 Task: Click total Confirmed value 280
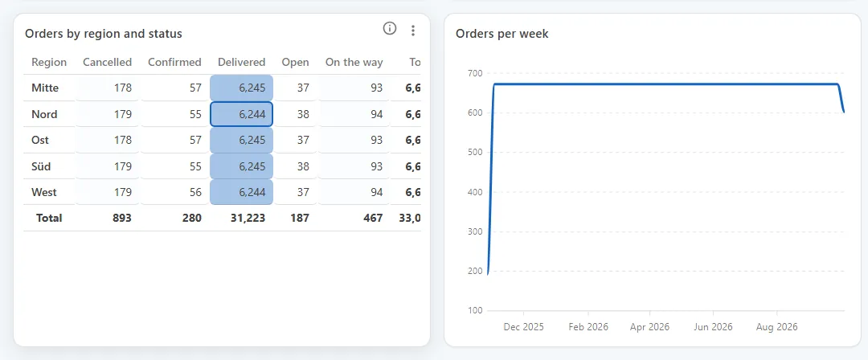pyautogui.click(x=191, y=219)
